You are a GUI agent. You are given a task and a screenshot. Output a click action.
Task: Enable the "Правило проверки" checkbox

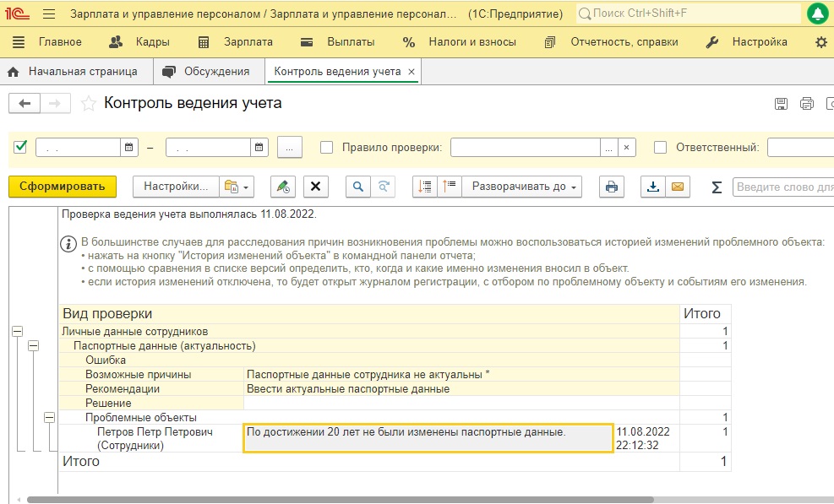327,147
